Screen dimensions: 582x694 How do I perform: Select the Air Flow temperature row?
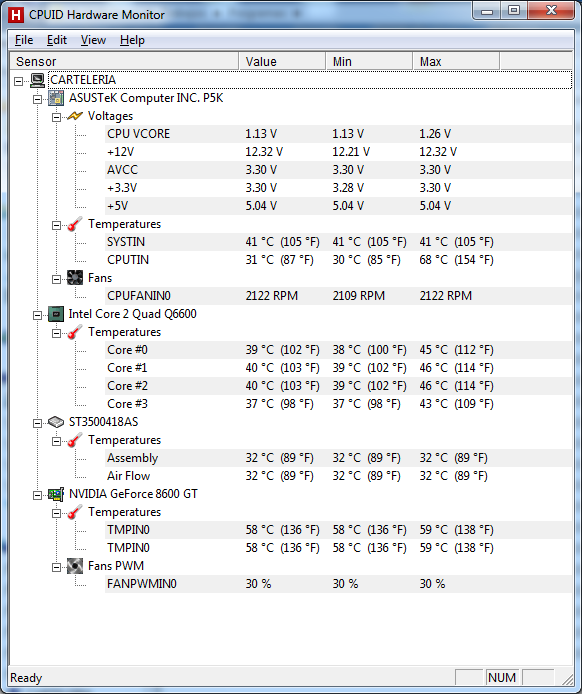click(338, 476)
